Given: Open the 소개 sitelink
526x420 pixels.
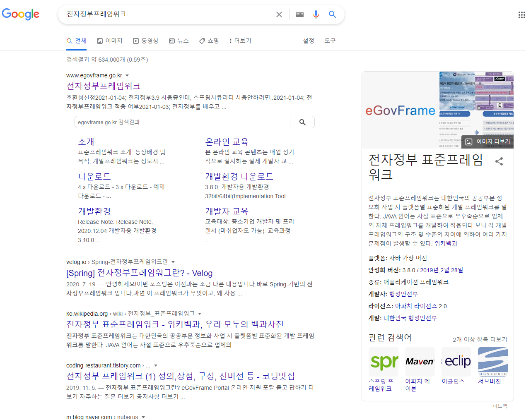Looking at the screenshot, I should click(86, 142).
